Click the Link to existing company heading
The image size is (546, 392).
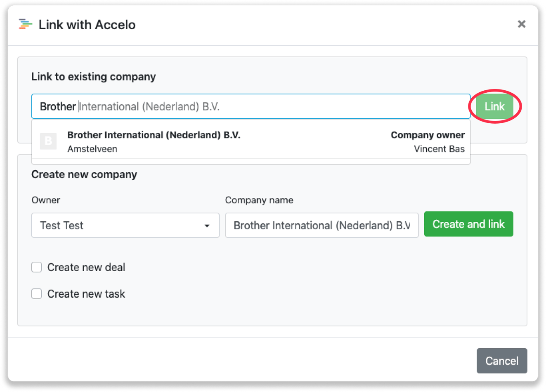pos(94,77)
